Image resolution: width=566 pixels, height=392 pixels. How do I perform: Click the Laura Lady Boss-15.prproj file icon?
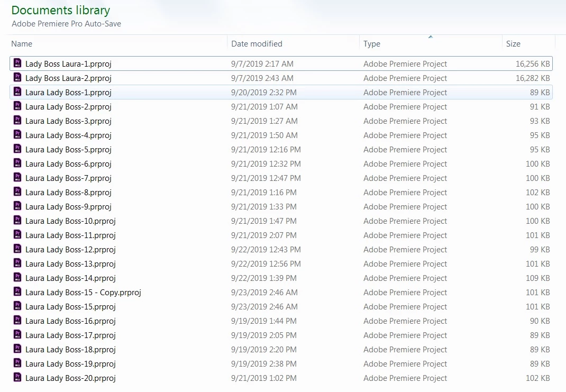coord(17,306)
